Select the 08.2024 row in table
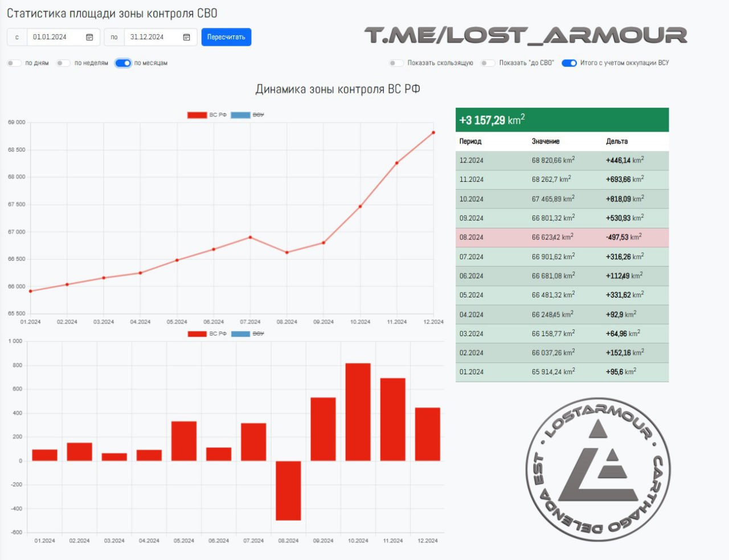The width and height of the screenshot is (729, 560). click(562, 238)
